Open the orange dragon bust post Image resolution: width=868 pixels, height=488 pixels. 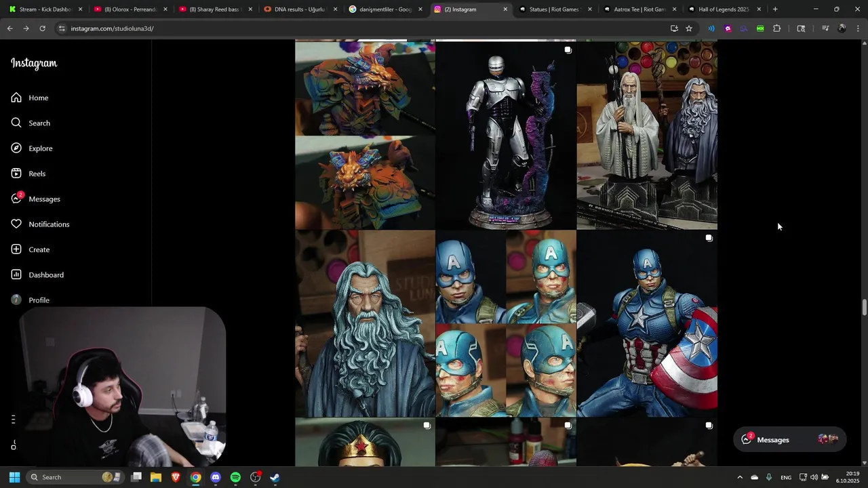coord(365,136)
